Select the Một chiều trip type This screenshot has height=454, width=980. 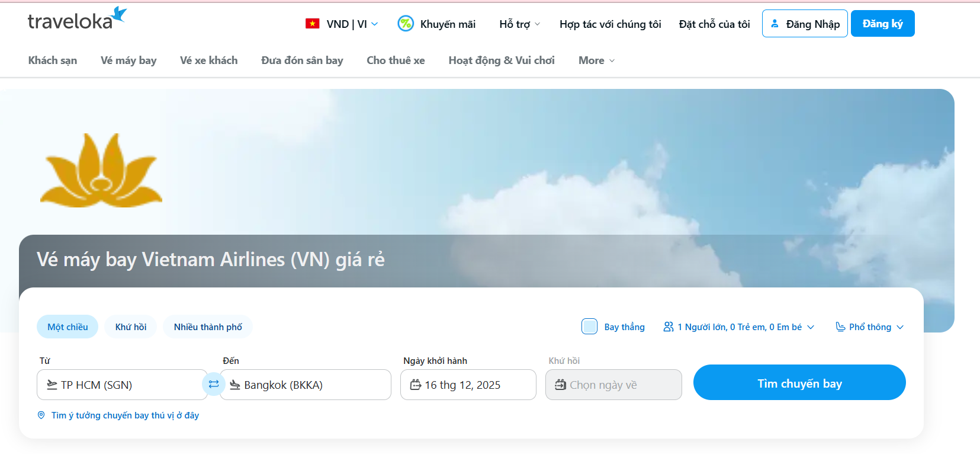68,327
